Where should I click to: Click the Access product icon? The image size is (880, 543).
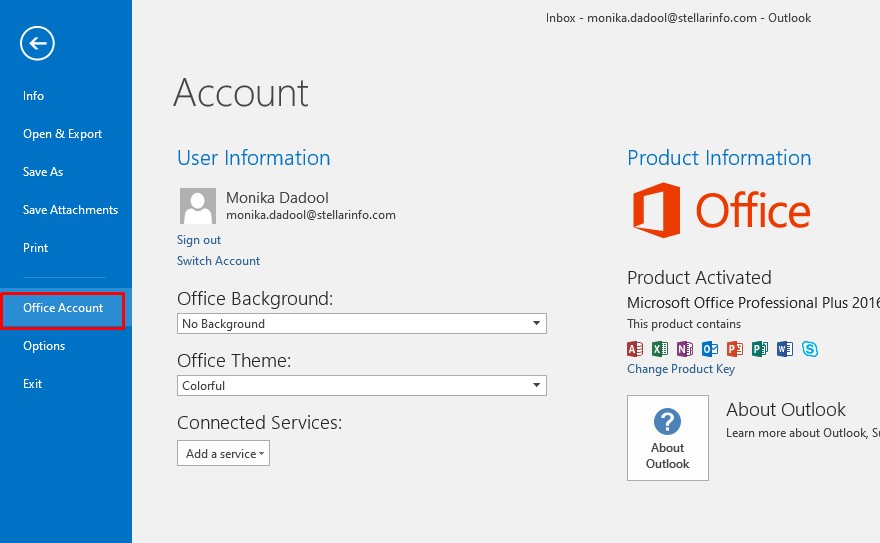635,349
